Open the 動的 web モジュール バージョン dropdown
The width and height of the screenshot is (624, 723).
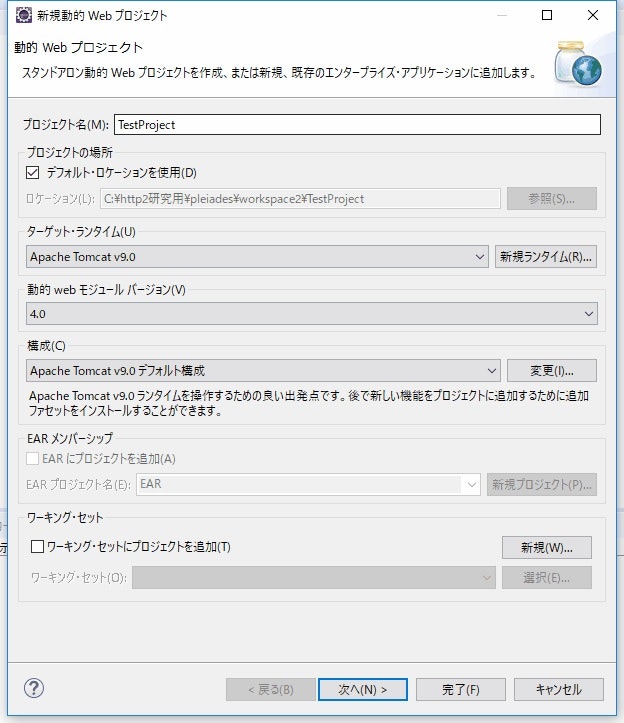coord(312,314)
